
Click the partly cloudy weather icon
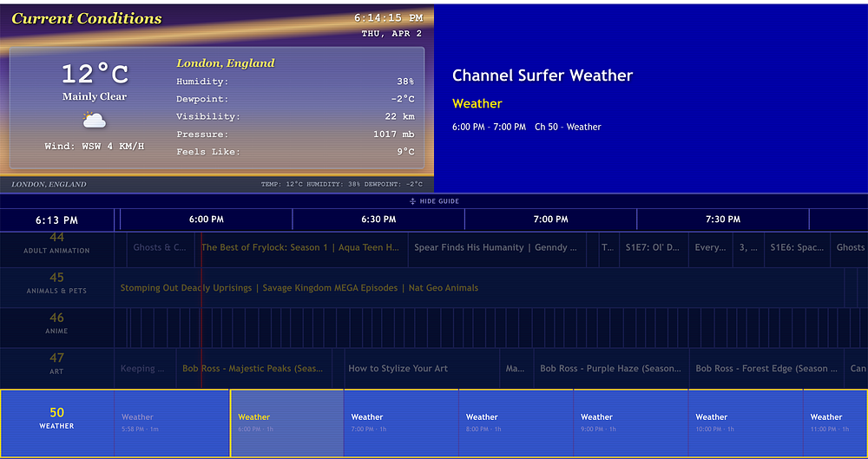[94, 120]
